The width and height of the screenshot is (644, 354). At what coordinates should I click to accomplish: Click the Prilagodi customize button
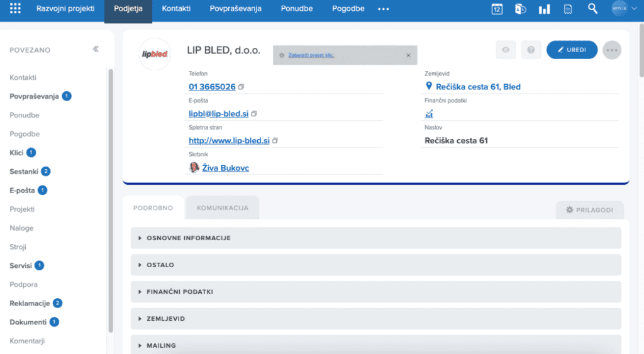coord(590,210)
